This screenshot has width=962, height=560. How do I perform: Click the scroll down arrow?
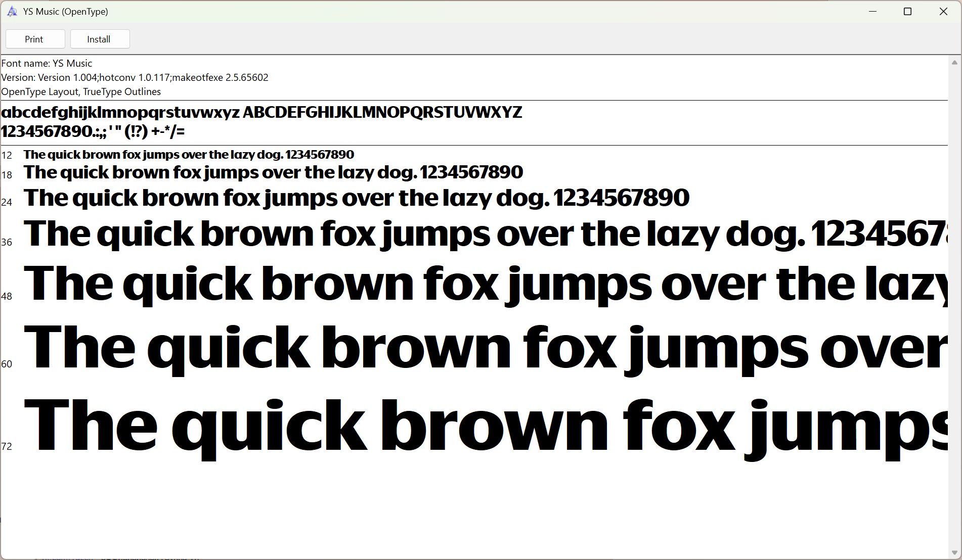click(x=954, y=553)
